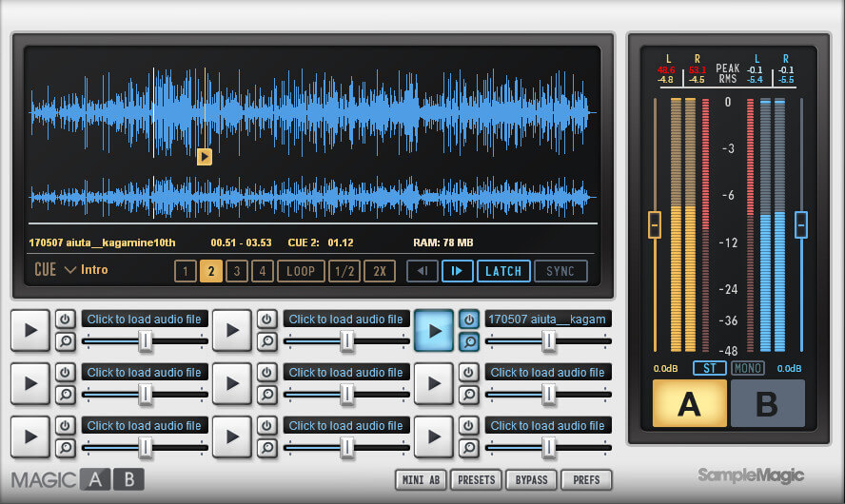The width and height of the screenshot is (845, 504).
Task: Click inside the lower waveform channel display
Action: click(x=312, y=197)
